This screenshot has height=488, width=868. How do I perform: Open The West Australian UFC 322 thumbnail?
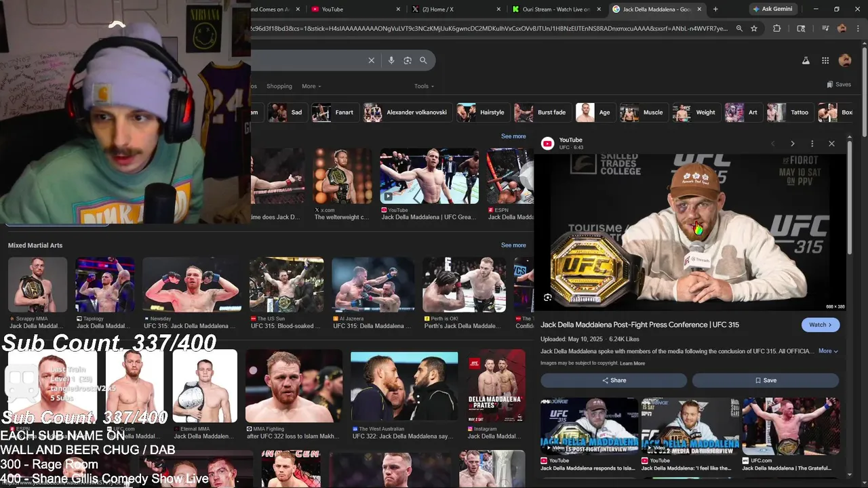(404, 386)
